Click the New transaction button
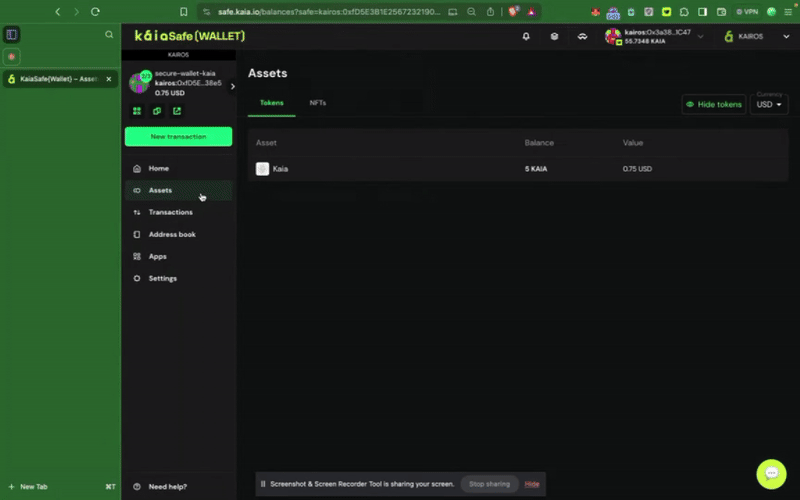 click(179, 137)
